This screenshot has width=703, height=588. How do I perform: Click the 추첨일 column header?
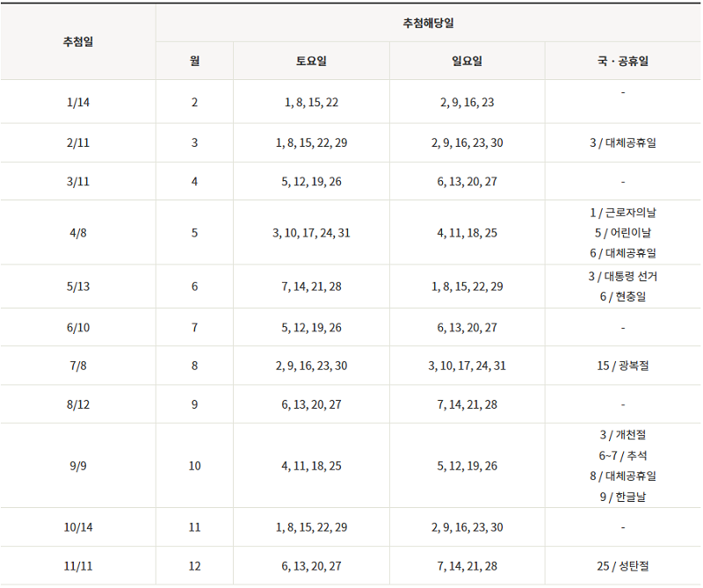point(77,42)
